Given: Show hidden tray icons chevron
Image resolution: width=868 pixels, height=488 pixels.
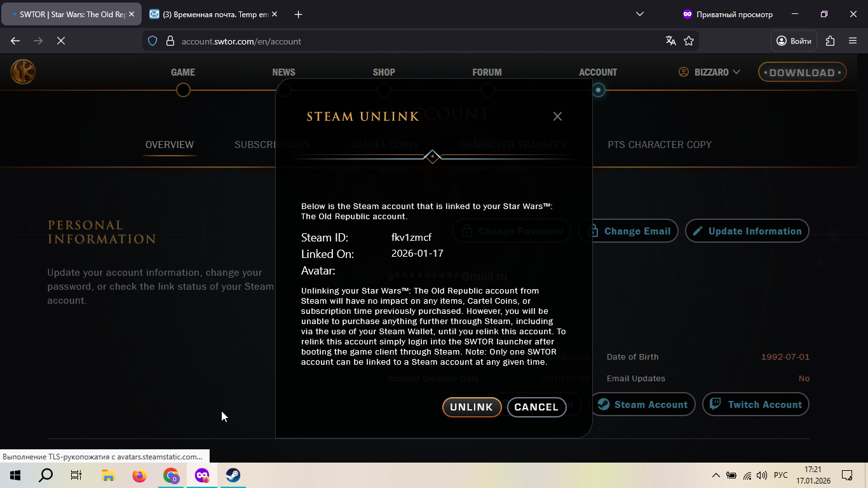Looking at the screenshot, I should (716, 475).
